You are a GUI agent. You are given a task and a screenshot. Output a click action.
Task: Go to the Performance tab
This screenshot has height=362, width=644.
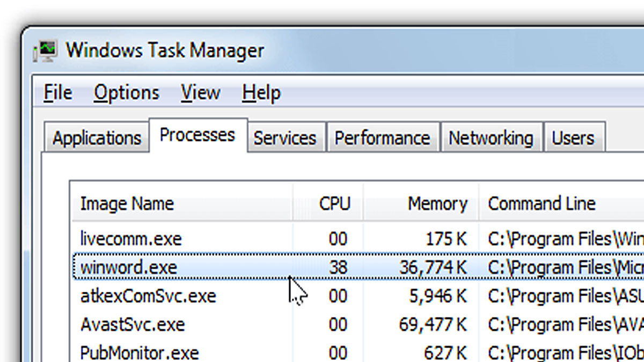pyautogui.click(x=382, y=138)
